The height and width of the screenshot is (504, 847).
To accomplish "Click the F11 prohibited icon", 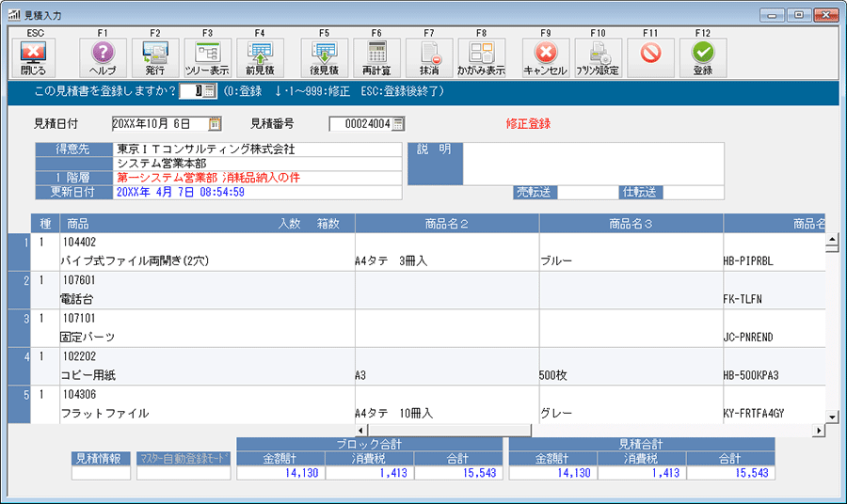I will click(x=650, y=57).
